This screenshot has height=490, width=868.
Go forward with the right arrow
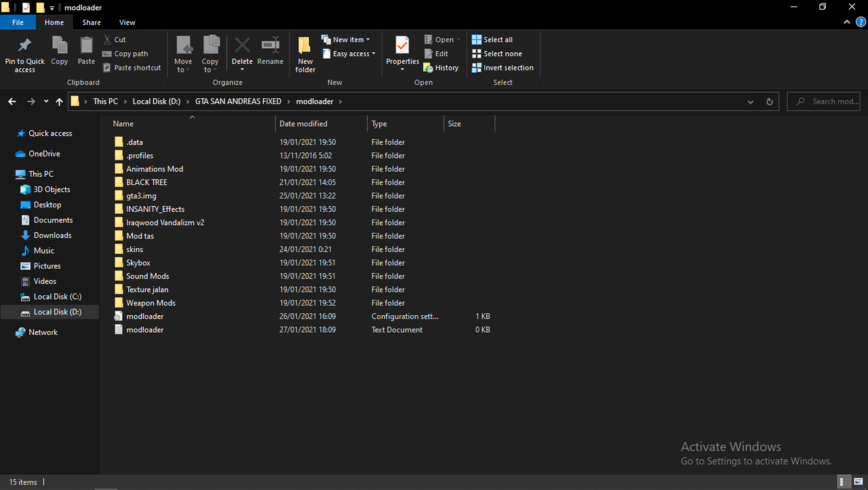pos(31,102)
